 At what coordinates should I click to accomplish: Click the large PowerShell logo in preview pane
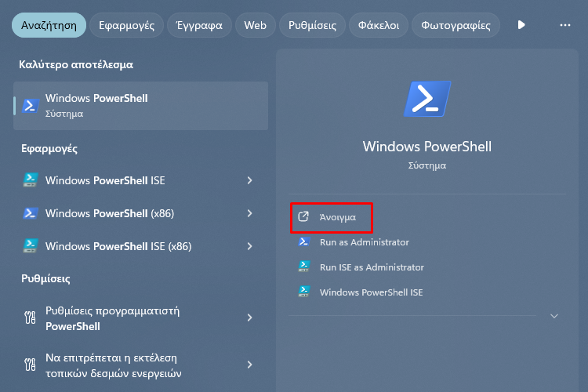pyautogui.click(x=427, y=99)
